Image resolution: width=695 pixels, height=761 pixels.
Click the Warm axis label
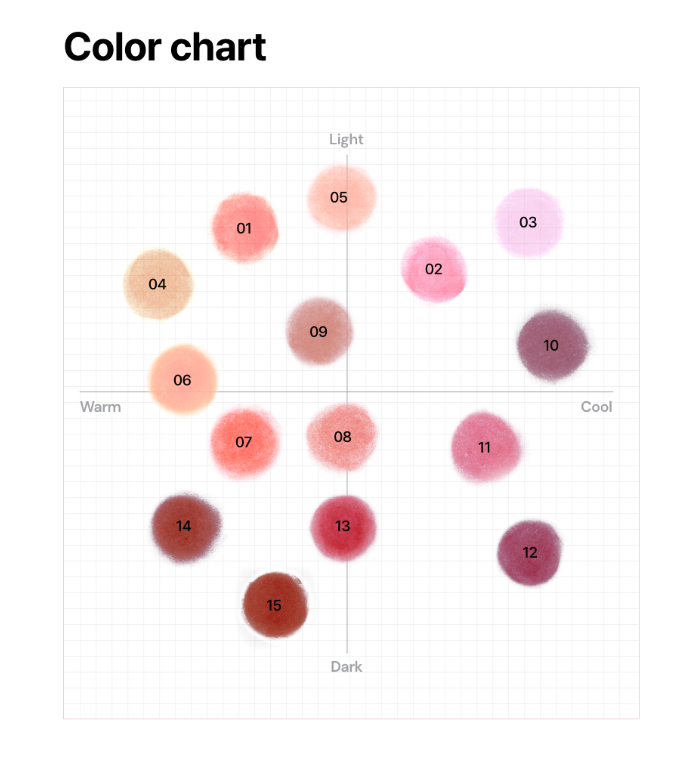point(100,407)
